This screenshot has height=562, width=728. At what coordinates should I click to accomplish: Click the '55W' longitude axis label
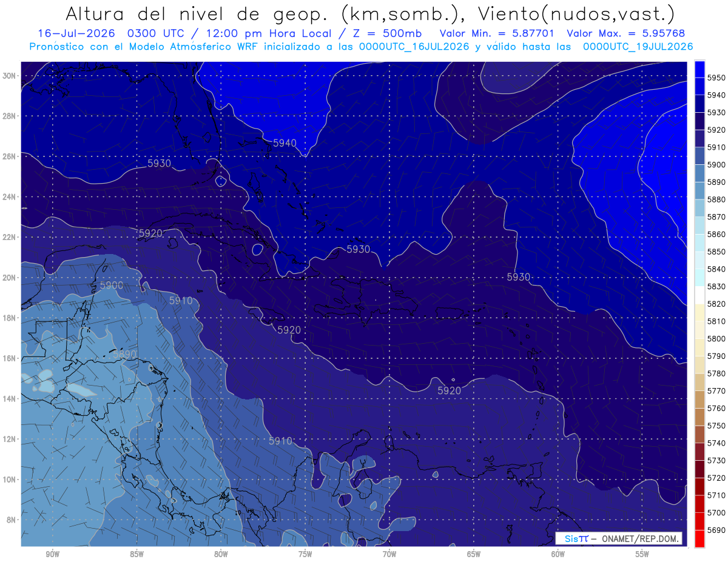click(642, 554)
